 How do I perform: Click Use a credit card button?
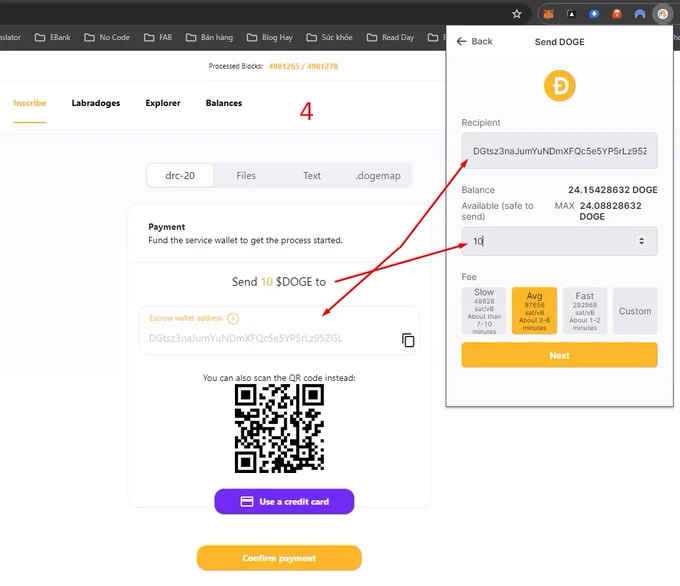pyautogui.click(x=284, y=501)
